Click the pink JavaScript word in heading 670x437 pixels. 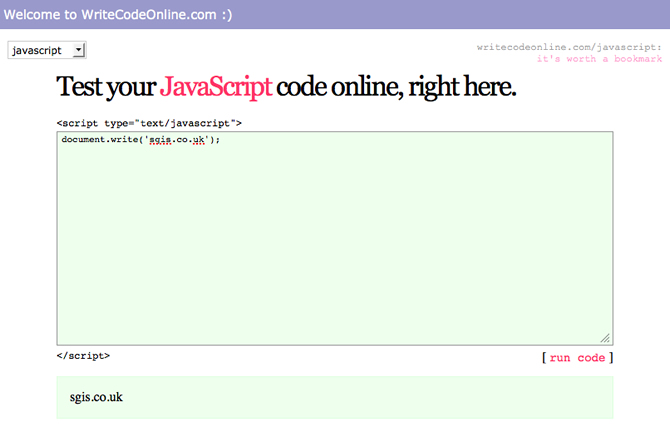click(x=216, y=87)
